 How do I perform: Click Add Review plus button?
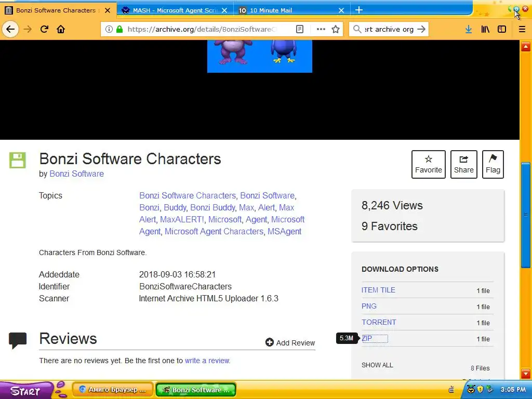(290, 343)
